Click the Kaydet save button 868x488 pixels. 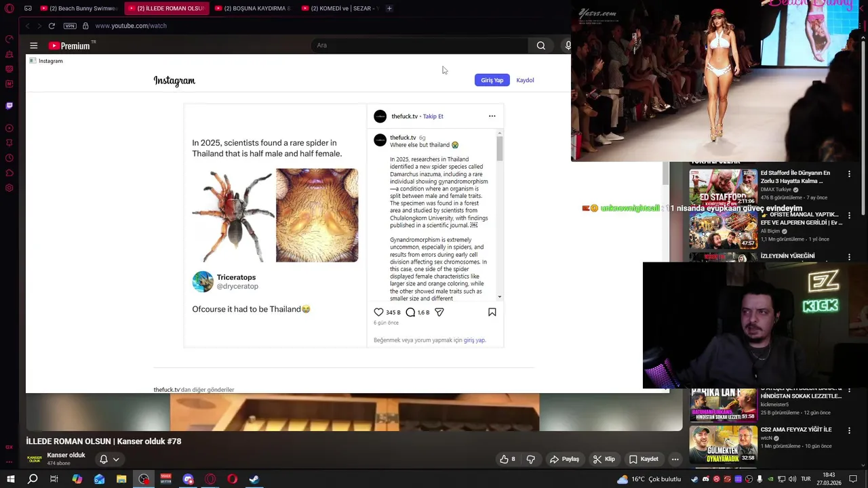coord(644,459)
